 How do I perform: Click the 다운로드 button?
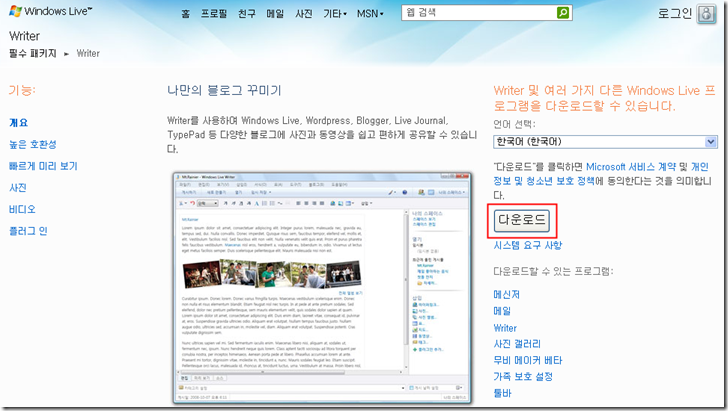click(522, 220)
